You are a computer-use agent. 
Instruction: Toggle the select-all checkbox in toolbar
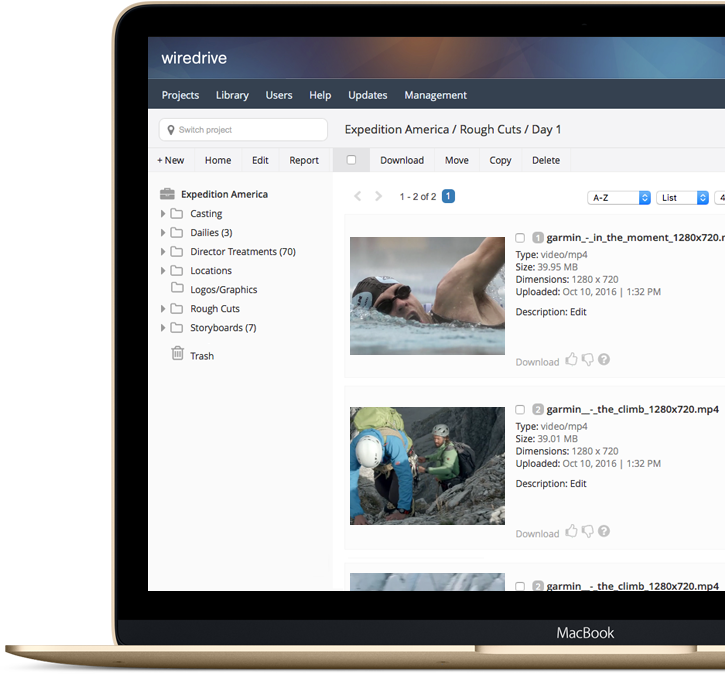[351, 160]
